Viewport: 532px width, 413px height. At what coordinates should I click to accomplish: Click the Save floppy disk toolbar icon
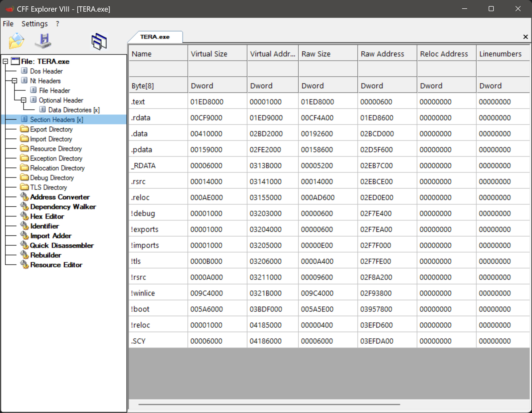coord(43,41)
